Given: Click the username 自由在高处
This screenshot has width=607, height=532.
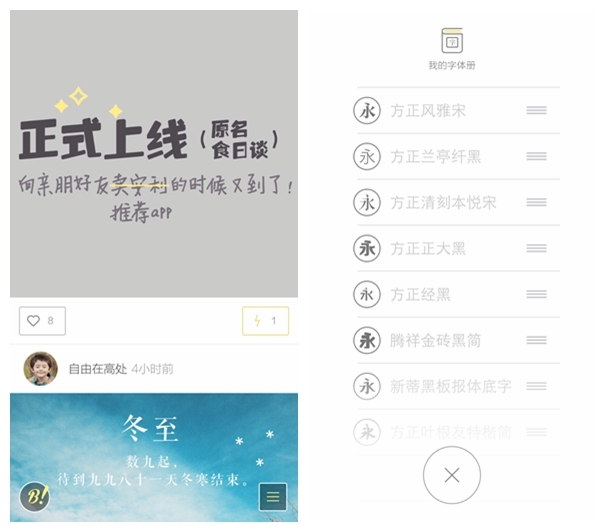Looking at the screenshot, I should [98, 369].
